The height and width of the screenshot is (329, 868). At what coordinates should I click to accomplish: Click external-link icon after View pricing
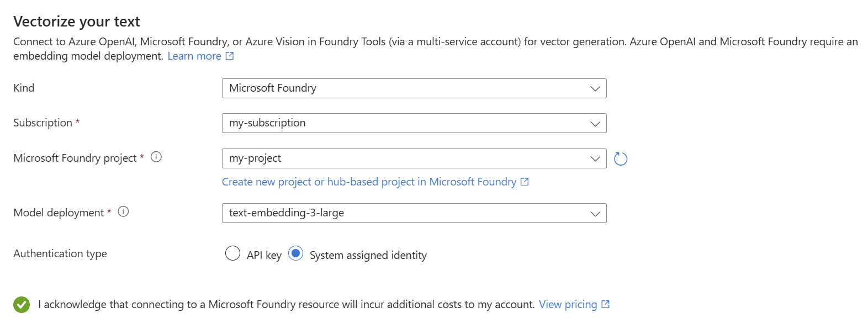[605, 304]
